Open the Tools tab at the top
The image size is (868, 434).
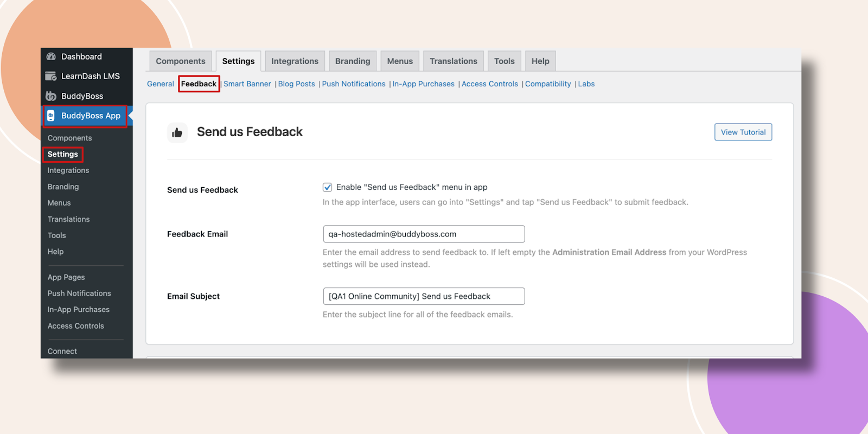(x=505, y=61)
